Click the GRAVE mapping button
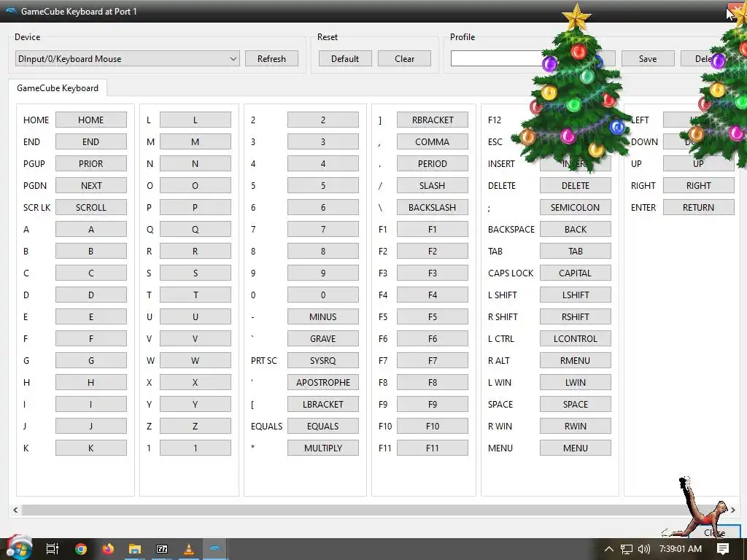The image size is (747, 560). [323, 338]
